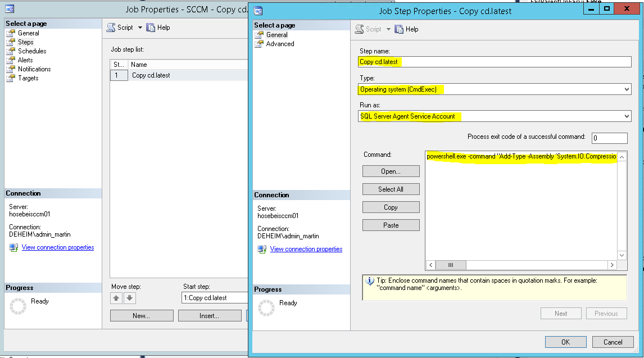Click inside the Command text box
The height and width of the screenshot is (358, 644).
(x=521, y=206)
